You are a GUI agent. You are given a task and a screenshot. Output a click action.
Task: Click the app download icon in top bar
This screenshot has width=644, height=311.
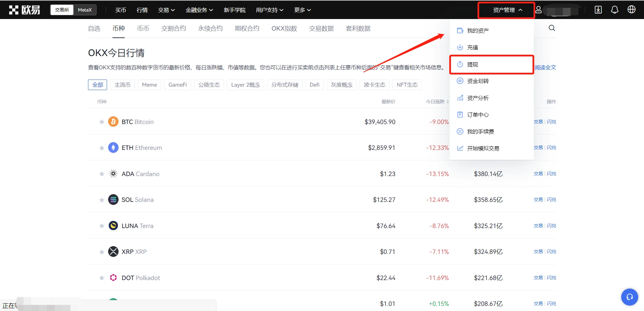(x=598, y=10)
